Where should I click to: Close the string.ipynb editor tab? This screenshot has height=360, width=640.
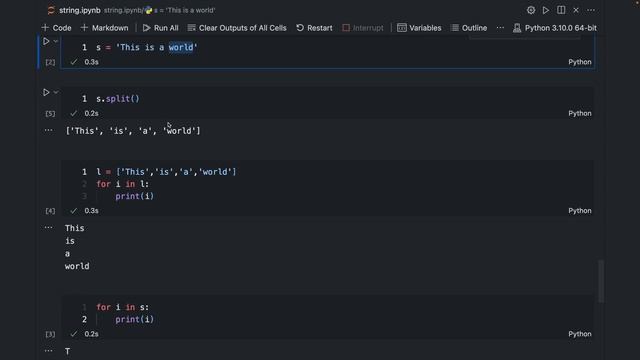[x=576, y=10]
